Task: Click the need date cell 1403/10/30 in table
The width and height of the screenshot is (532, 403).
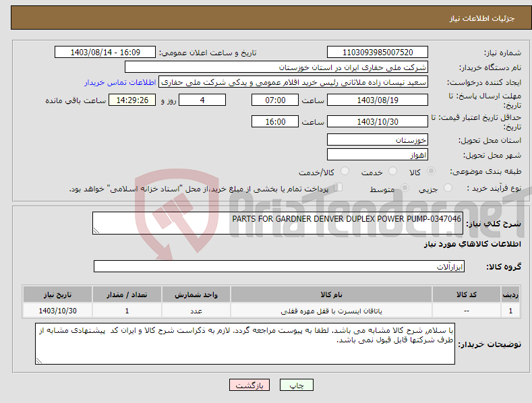Action: (57, 311)
